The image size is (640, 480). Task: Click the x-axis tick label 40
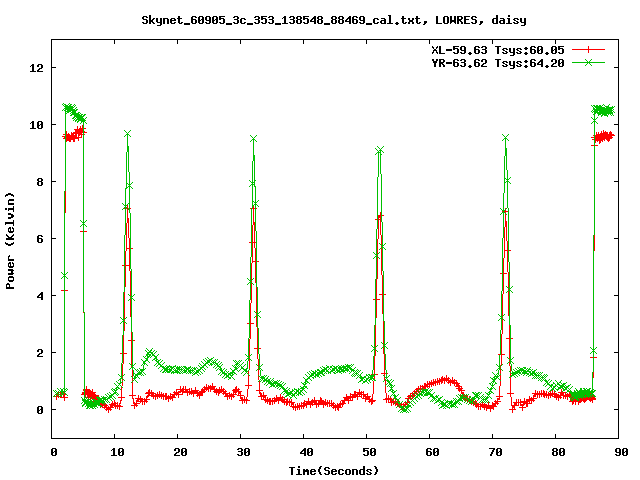point(306,452)
